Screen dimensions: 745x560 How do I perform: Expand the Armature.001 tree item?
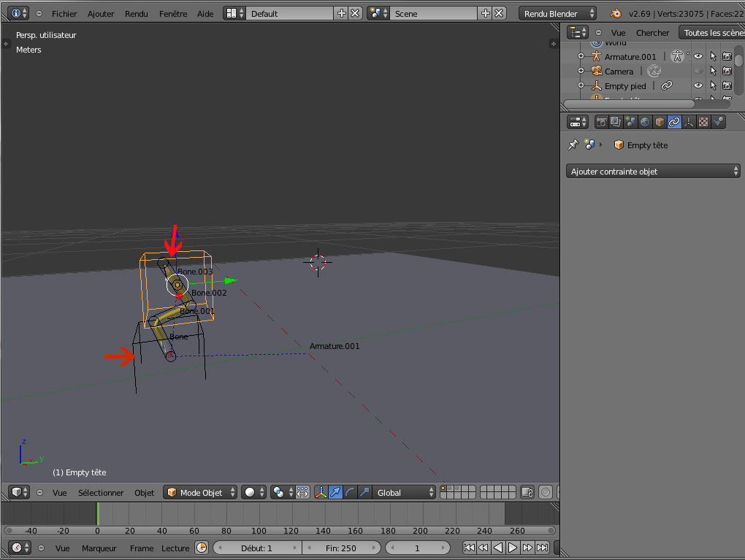(581, 56)
